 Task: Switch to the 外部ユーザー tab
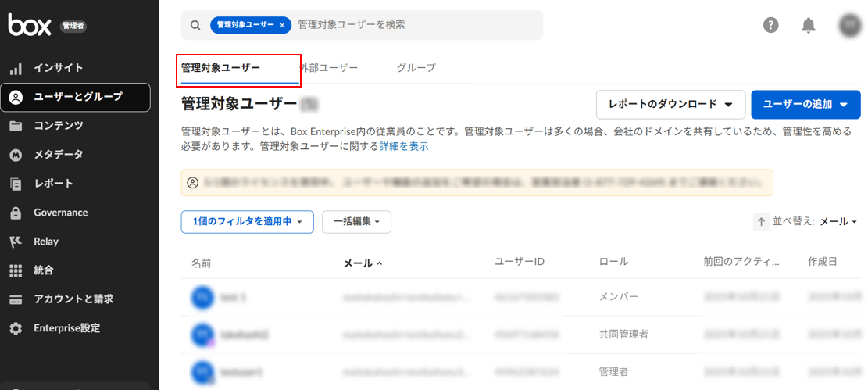329,68
